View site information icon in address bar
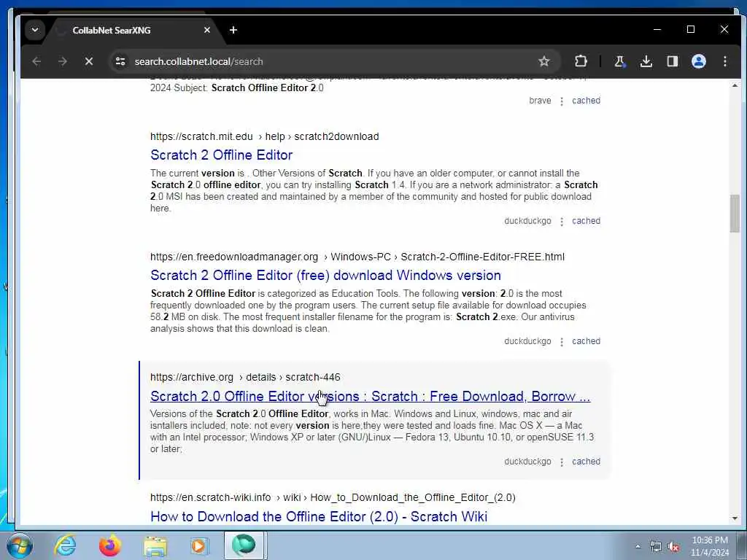This screenshot has height=560, width=747. (x=120, y=61)
